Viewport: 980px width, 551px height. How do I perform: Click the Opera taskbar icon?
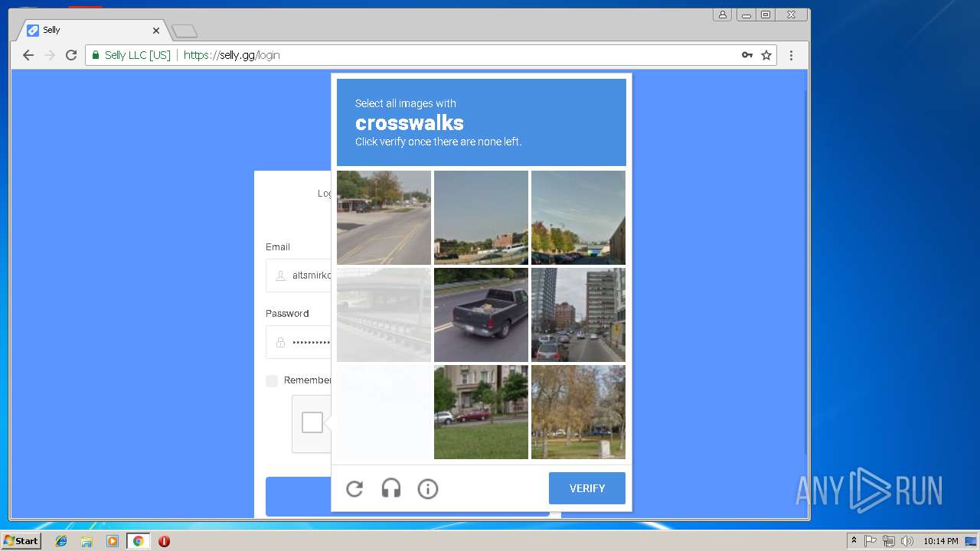point(164,541)
